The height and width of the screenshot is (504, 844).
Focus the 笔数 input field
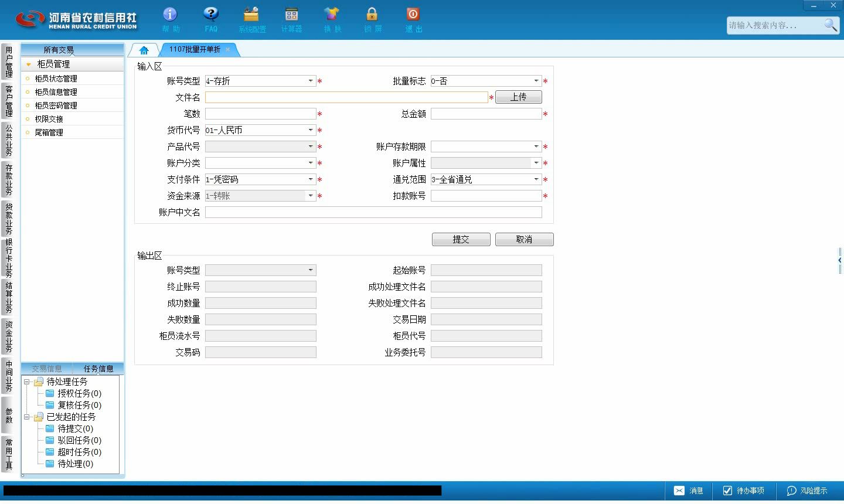pos(261,114)
